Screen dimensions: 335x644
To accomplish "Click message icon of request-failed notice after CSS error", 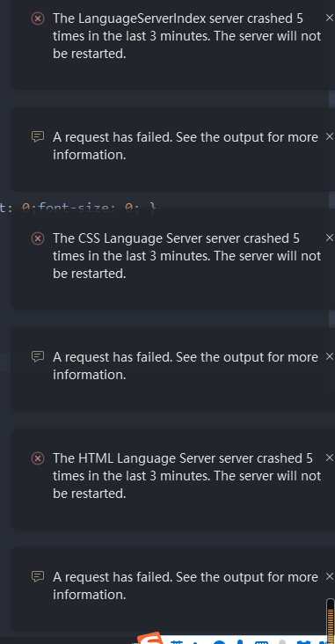I will pos(38,356).
